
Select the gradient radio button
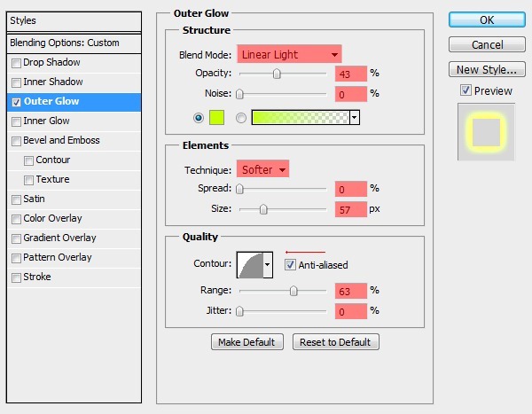pyautogui.click(x=241, y=118)
